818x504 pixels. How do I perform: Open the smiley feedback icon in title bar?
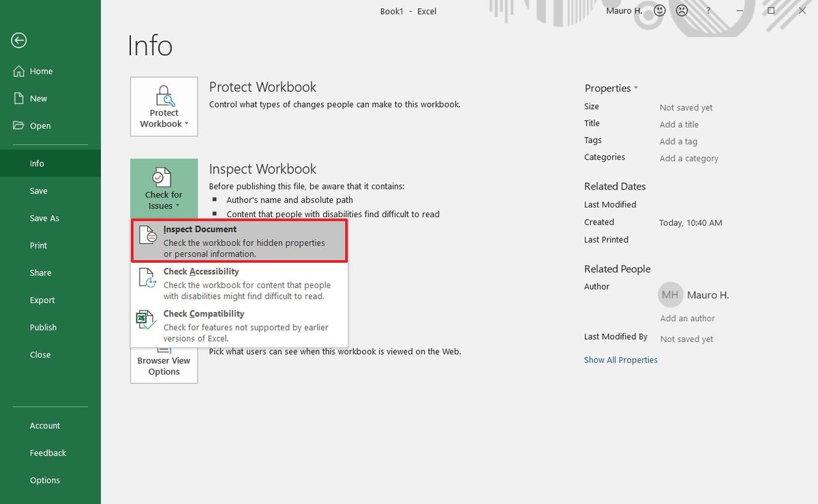click(x=658, y=10)
